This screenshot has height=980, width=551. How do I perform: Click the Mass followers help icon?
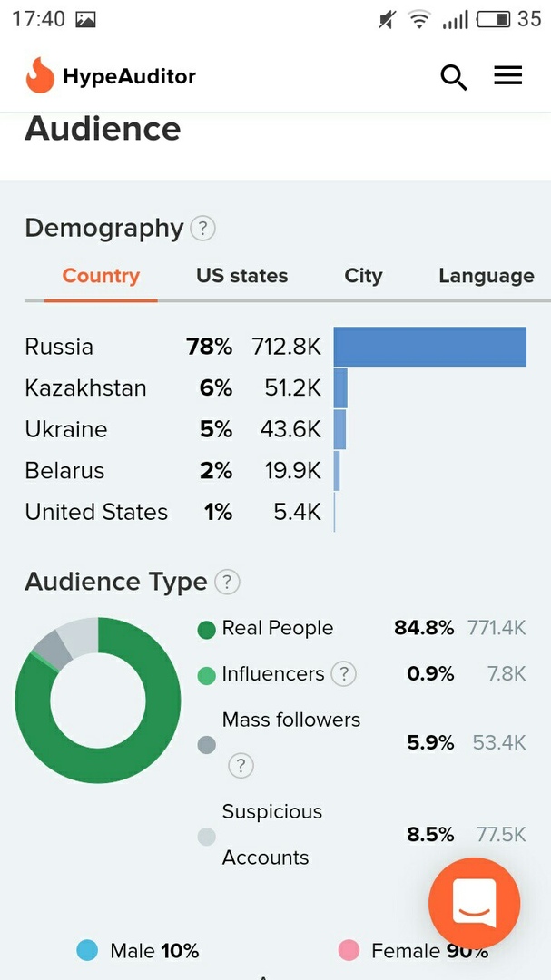tap(240, 765)
